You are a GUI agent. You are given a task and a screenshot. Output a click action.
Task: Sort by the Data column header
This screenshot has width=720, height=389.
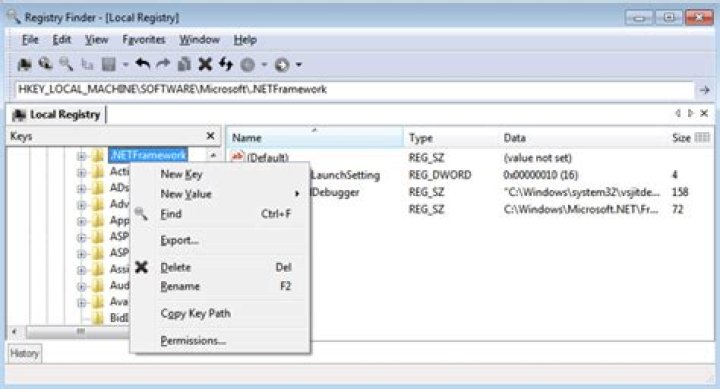[583, 138]
